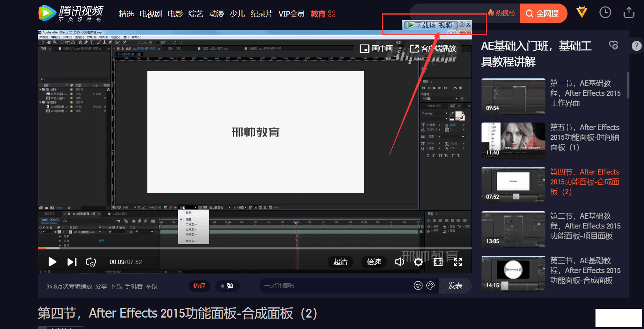This screenshot has width=644, height=329.
Task: Click the 下载 link below the player
Action: click(x=116, y=286)
